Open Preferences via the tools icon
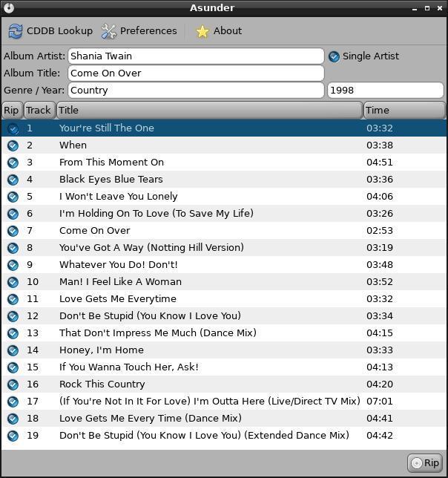Image resolution: width=448 pixels, height=478 pixels. pyautogui.click(x=109, y=31)
